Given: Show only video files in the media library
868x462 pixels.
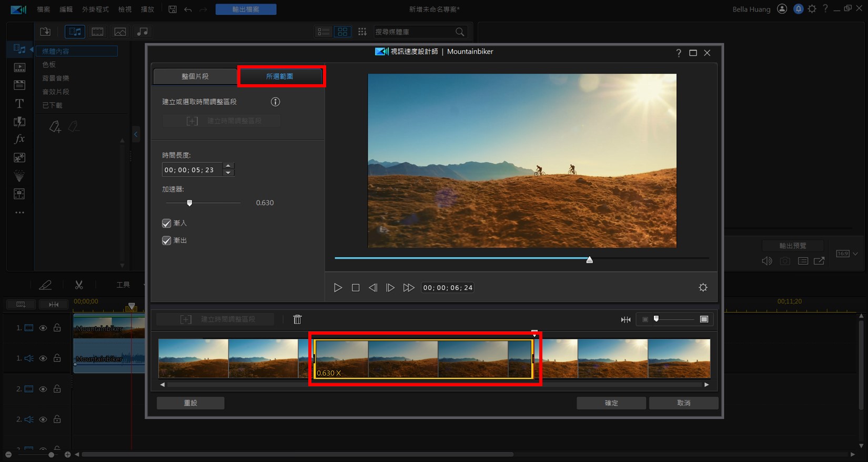Looking at the screenshot, I should pyautogui.click(x=97, y=32).
